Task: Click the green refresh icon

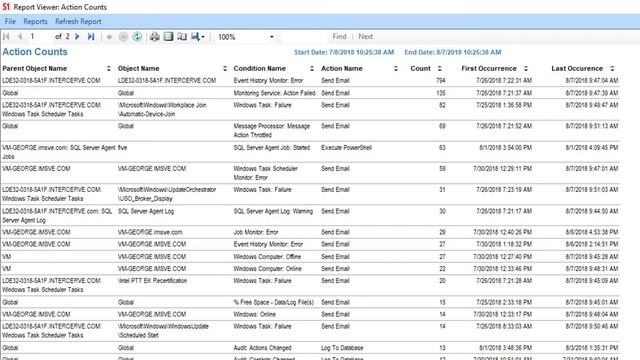Action: pyautogui.click(x=137, y=37)
